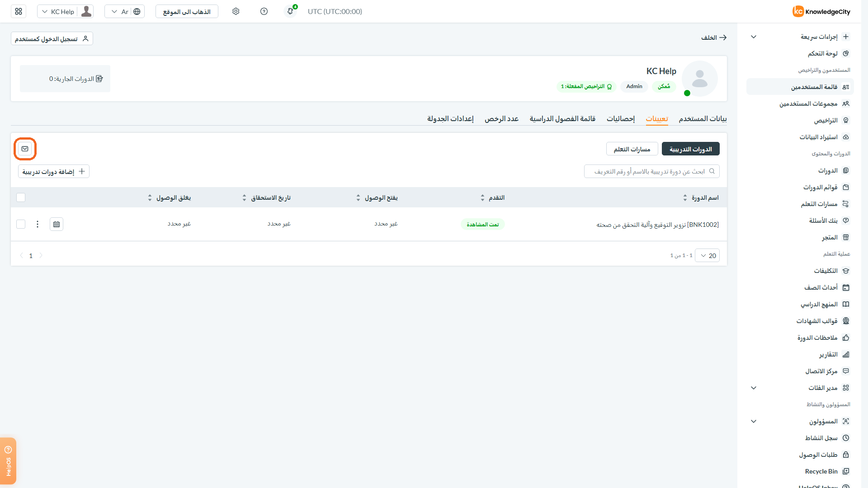The image size is (868, 488).
Task: Click the user avatar picture of KC Help
Action: point(700,79)
